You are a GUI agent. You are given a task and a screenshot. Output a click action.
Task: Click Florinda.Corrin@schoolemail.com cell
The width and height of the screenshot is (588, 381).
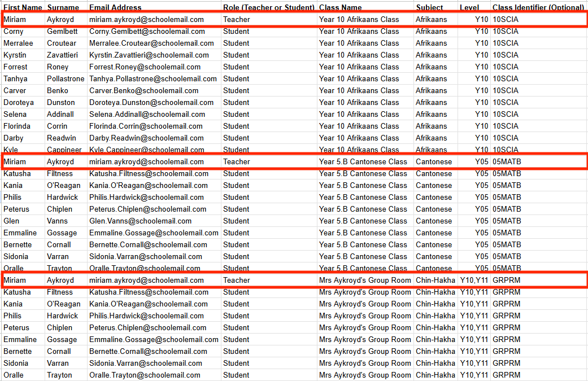pos(154,126)
